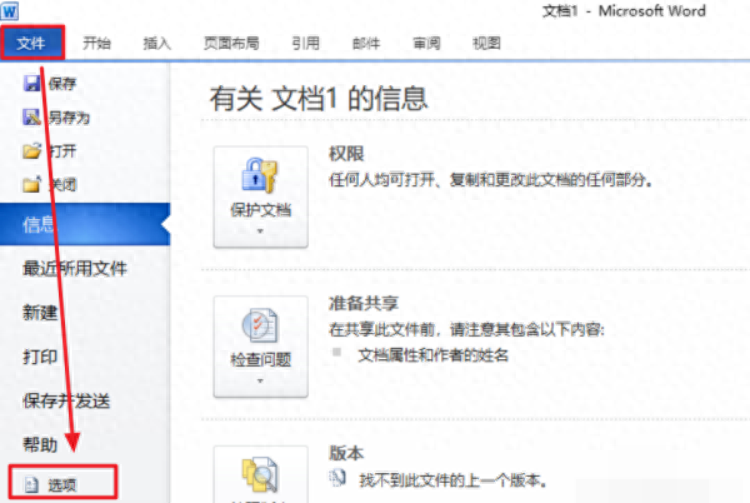Select 打印 in the backstage menu
The image size is (750, 503).
pyautogui.click(x=40, y=357)
